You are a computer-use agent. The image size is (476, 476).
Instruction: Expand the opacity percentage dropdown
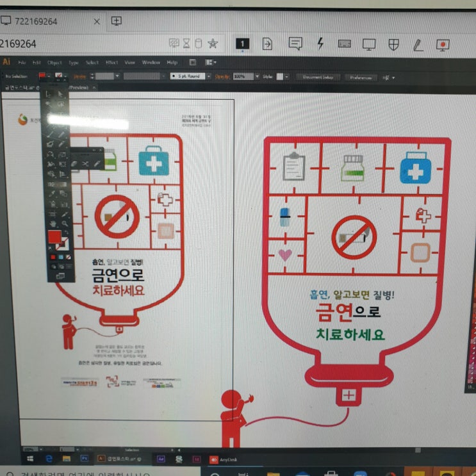pyautogui.click(x=257, y=76)
